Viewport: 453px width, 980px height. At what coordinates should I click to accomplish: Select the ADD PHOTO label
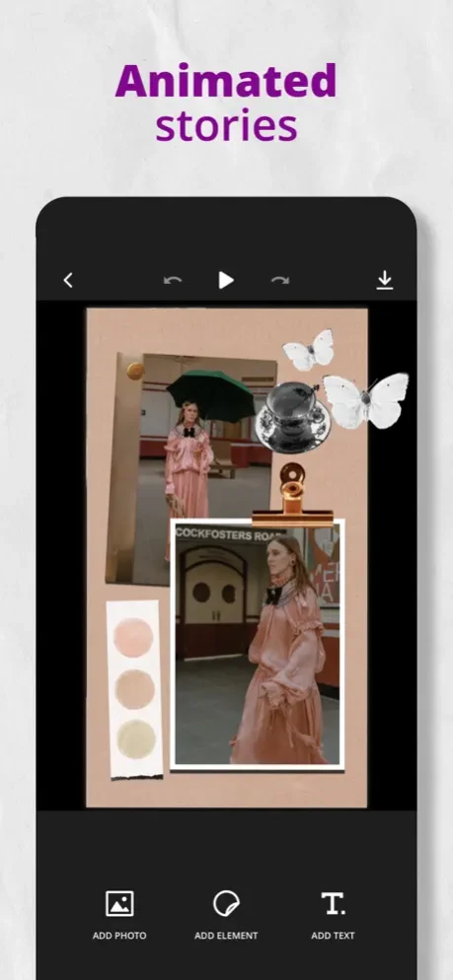119,936
